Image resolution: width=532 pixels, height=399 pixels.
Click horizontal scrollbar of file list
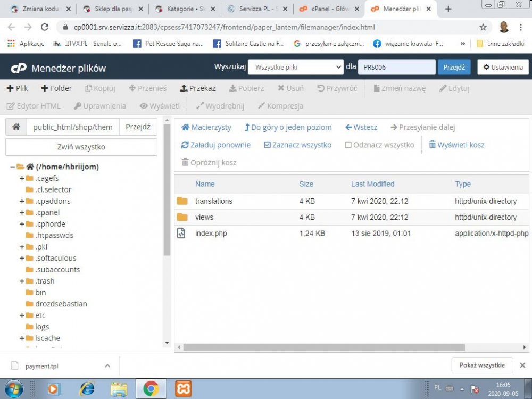point(323,347)
